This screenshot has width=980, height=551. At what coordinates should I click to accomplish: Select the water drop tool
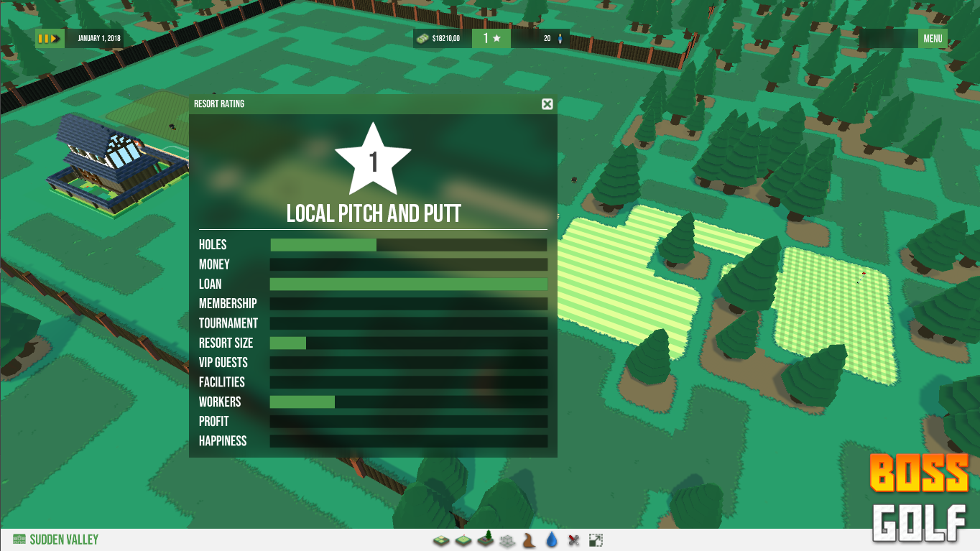pyautogui.click(x=552, y=540)
